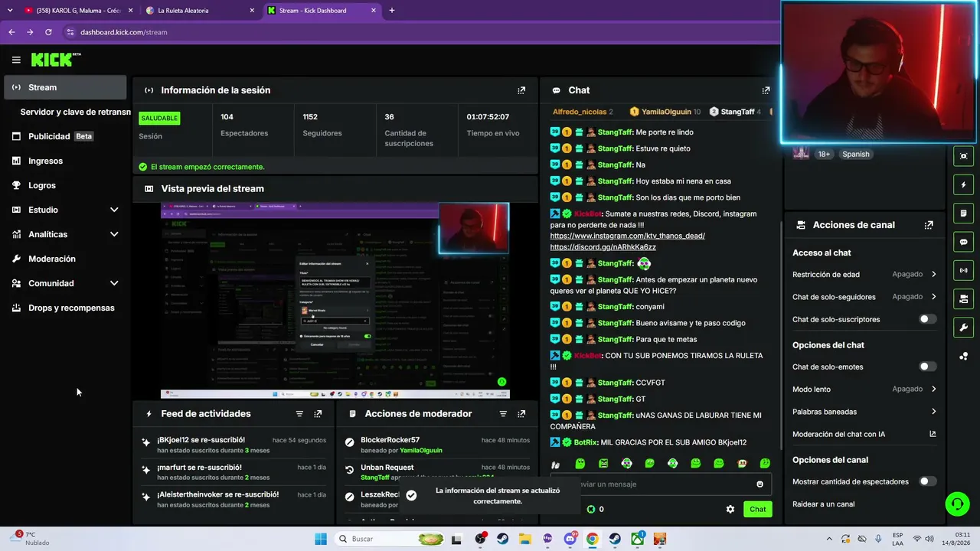Pop out the Acciones de moderador panel
The image size is (980, 551).
(x=521, y=414)
